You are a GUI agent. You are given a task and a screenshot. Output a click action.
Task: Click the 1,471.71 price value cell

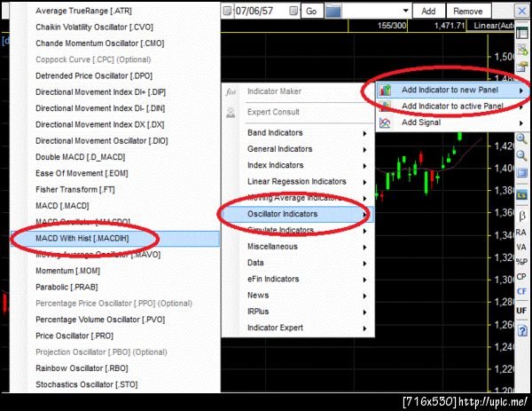437,26
